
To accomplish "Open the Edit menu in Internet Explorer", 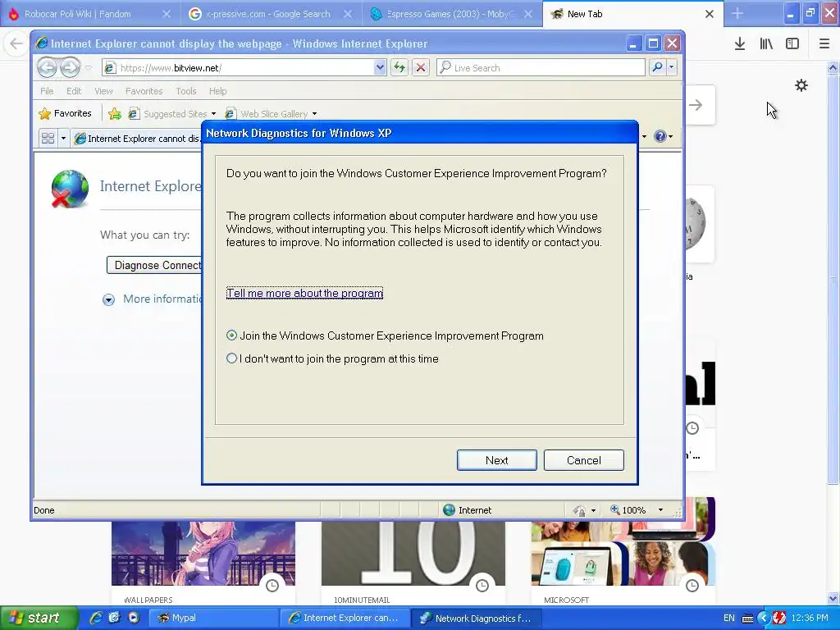I will click(x=74, y=91).
